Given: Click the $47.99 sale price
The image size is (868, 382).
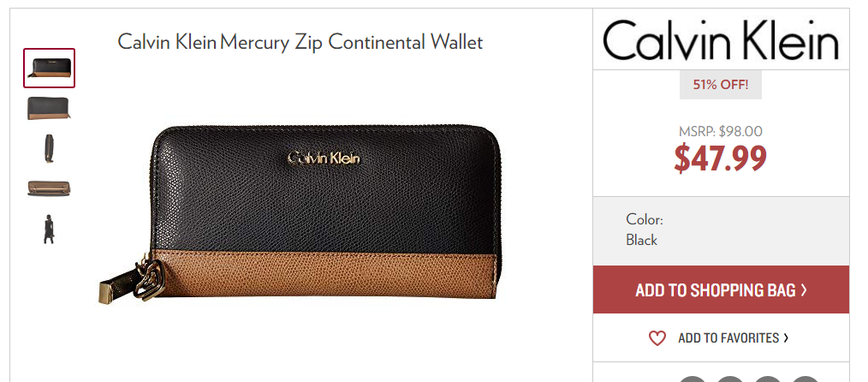Looking at the screenshot, I should [720, 158].
